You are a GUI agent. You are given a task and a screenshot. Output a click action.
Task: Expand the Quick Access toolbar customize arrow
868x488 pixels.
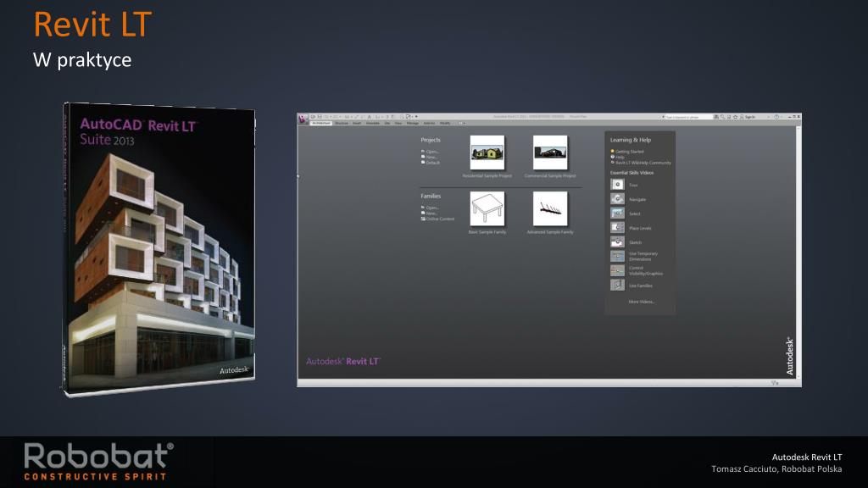(x=416, y=117)
